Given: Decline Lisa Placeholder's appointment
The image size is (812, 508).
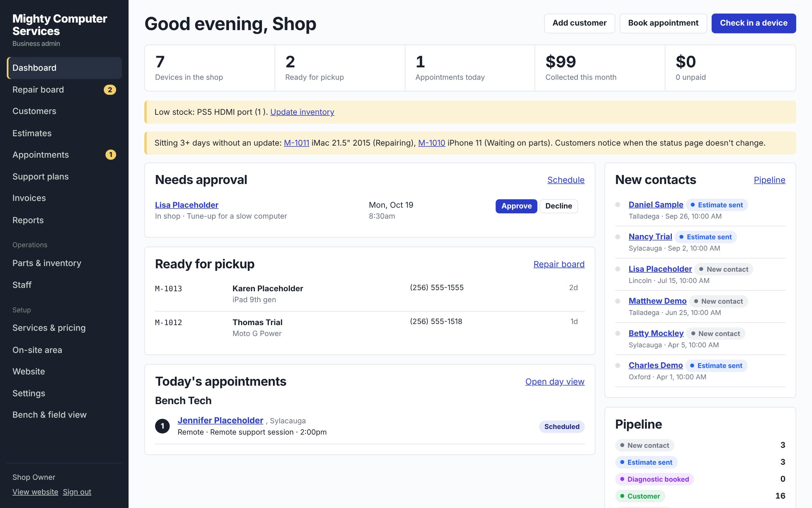Looking at the screenshot, I should coord(559,206).
